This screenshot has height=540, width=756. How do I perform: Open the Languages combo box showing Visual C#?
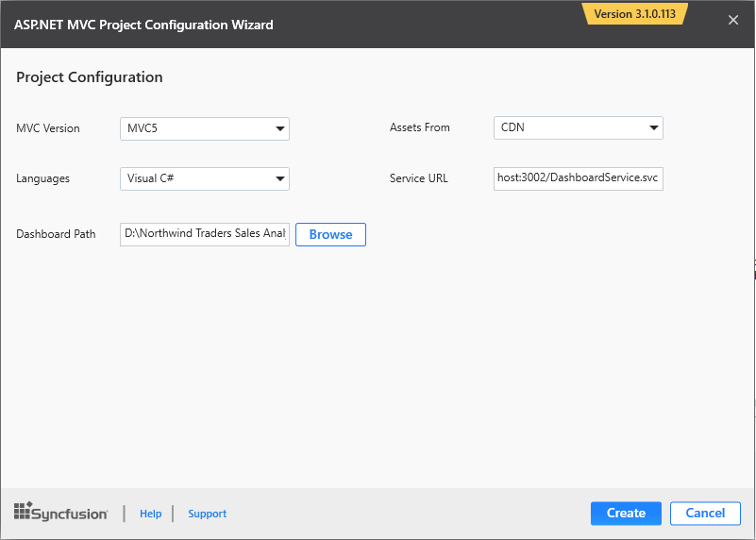pos(195,178)
